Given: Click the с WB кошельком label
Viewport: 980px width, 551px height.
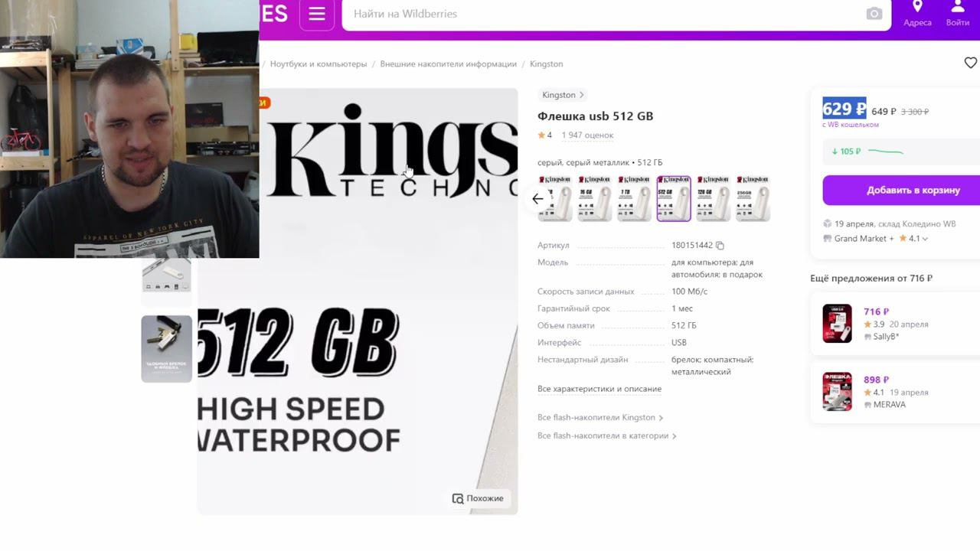Looking at the screenshot, I should [x=851, y=125].
